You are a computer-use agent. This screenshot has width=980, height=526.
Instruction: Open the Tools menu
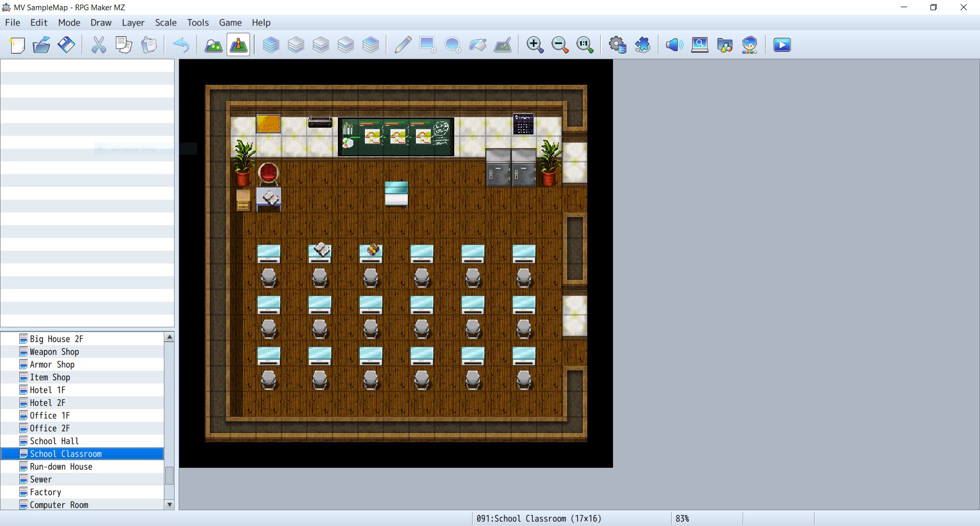[198, 22]
